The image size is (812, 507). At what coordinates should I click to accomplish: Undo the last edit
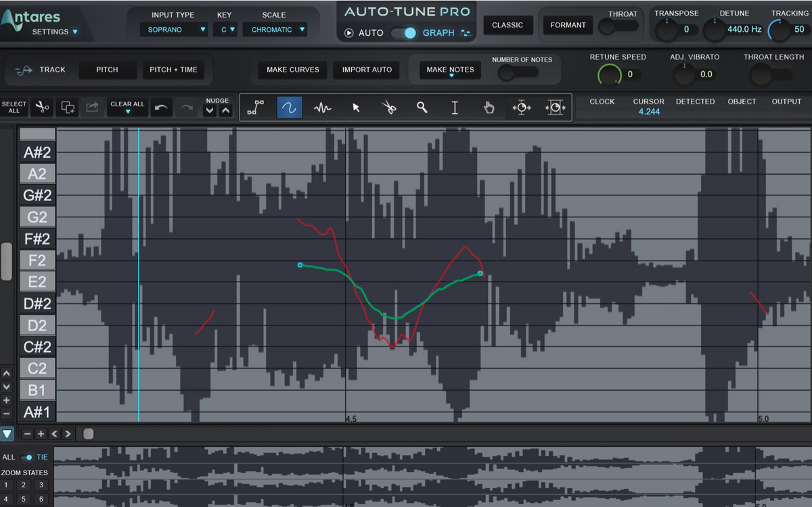[161, 107]
